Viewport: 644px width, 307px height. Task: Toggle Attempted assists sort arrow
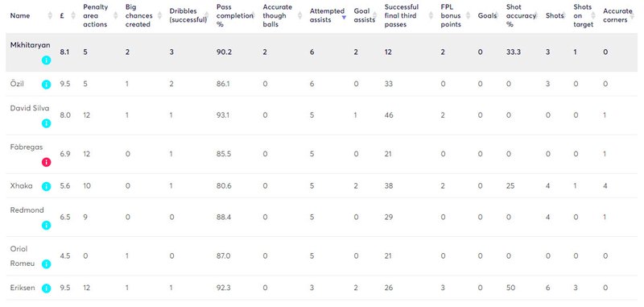(345, 17)
